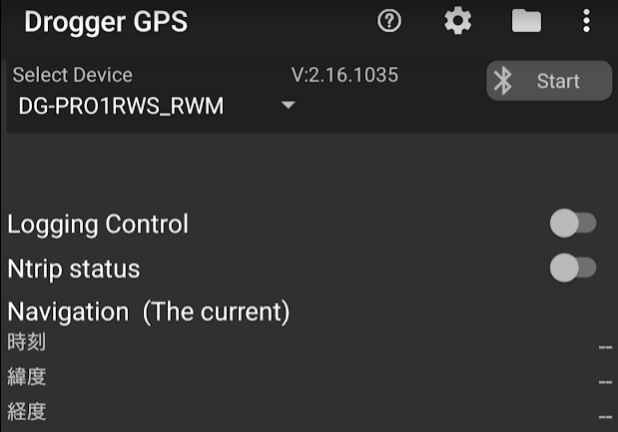Viewport: 618px width, 432px height.
Task: Tap the dashes value beside 時刻
Action: (605, 347)
